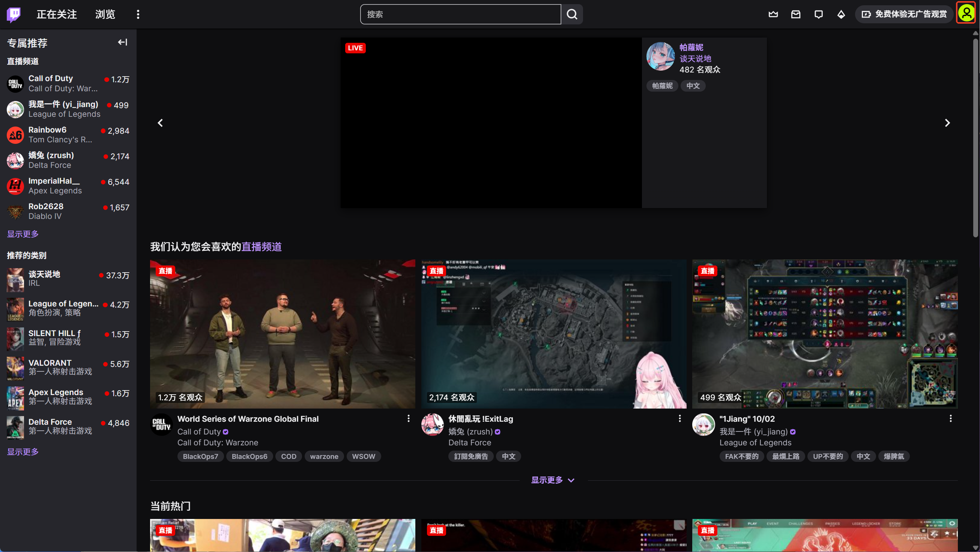Collapse the 专属推荐 sidebar
The width and height of the screenshot is (980, 552).
[x=122, y=42]
